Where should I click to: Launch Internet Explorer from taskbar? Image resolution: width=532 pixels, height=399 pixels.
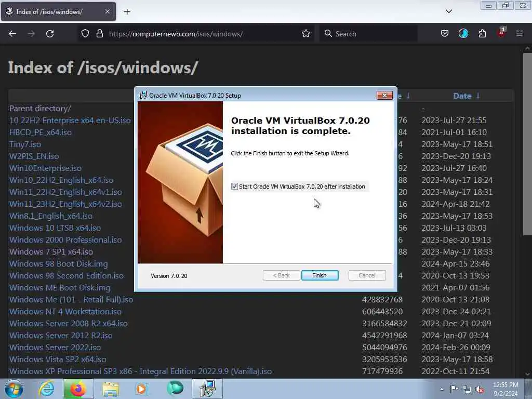pos(46,389)
